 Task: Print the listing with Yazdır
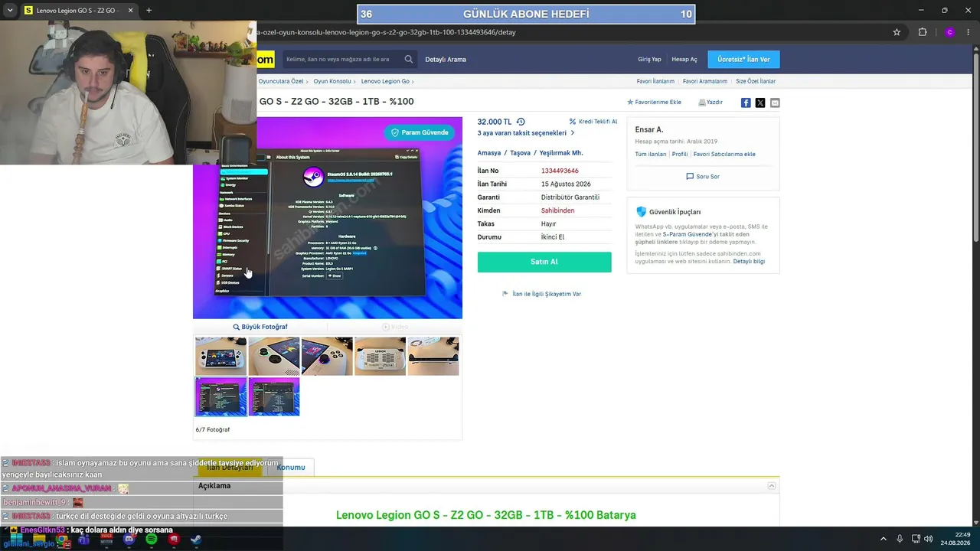pos(710,102)
